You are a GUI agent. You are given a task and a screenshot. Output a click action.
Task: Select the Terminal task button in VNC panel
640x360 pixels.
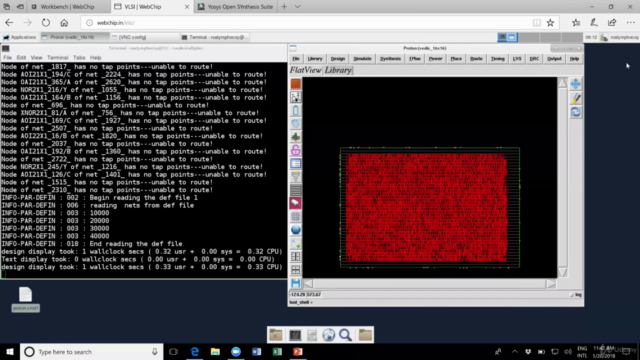click(x=214, y=37)
